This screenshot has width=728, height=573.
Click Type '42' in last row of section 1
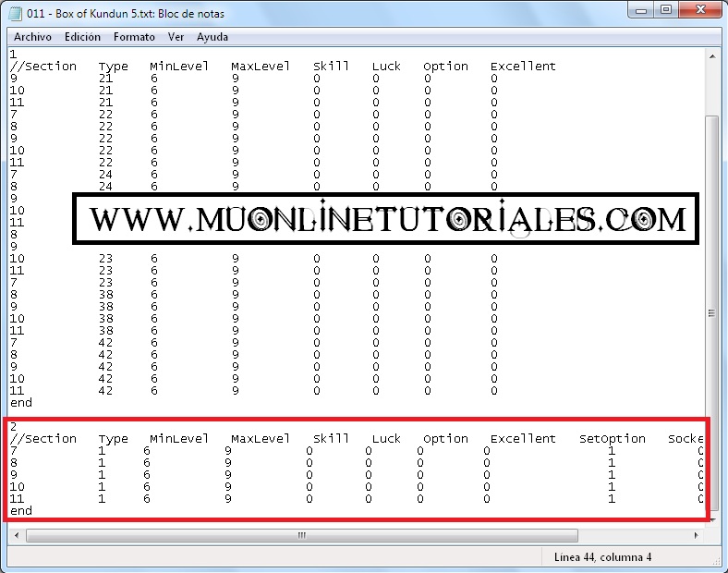click(105, 391)
